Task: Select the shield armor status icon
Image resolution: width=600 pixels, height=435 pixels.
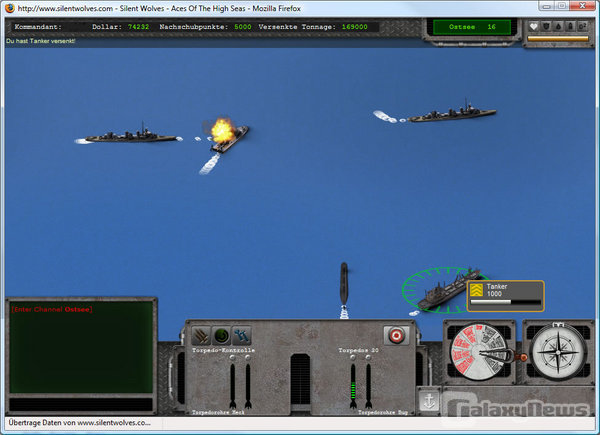Action: (x=547, y=27)
